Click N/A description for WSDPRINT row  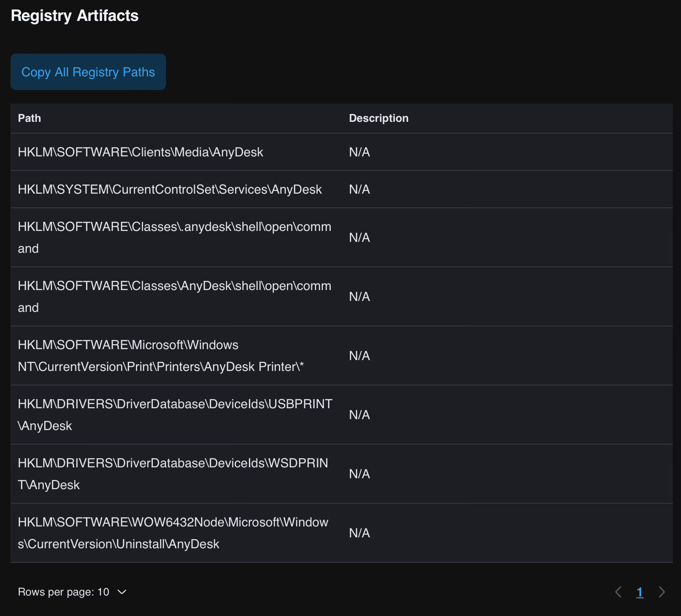click(359, 474)
